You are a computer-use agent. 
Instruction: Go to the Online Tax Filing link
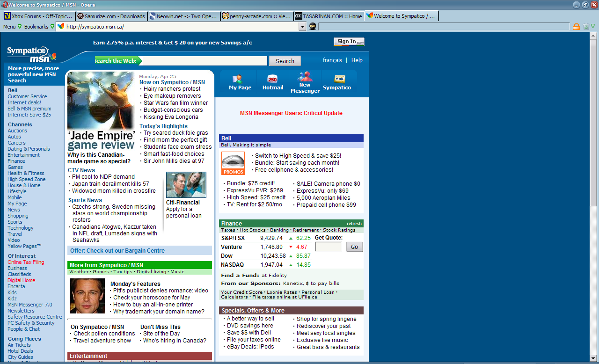tap(26, 262)
